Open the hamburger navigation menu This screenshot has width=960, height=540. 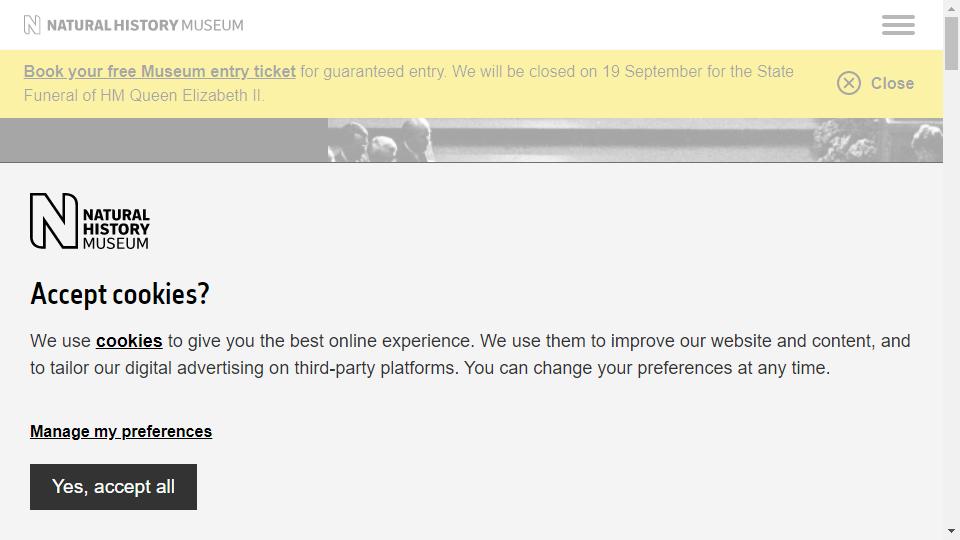point(898,25)
